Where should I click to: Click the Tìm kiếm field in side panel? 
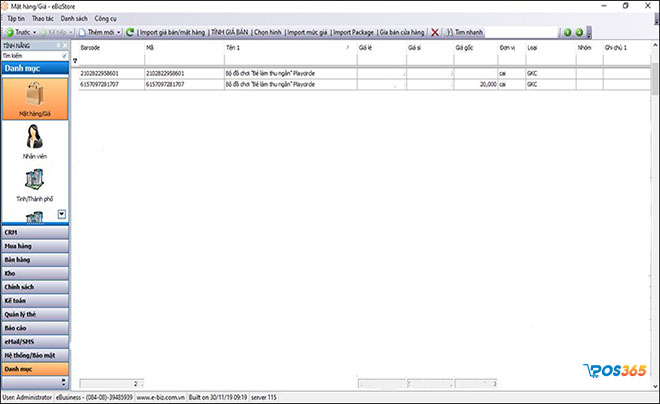[x=32, y=56]
